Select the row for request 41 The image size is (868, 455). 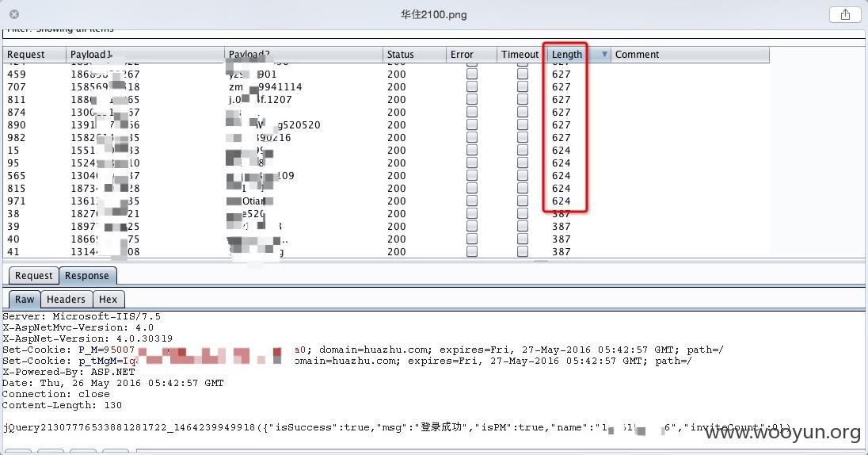(386, 251)
